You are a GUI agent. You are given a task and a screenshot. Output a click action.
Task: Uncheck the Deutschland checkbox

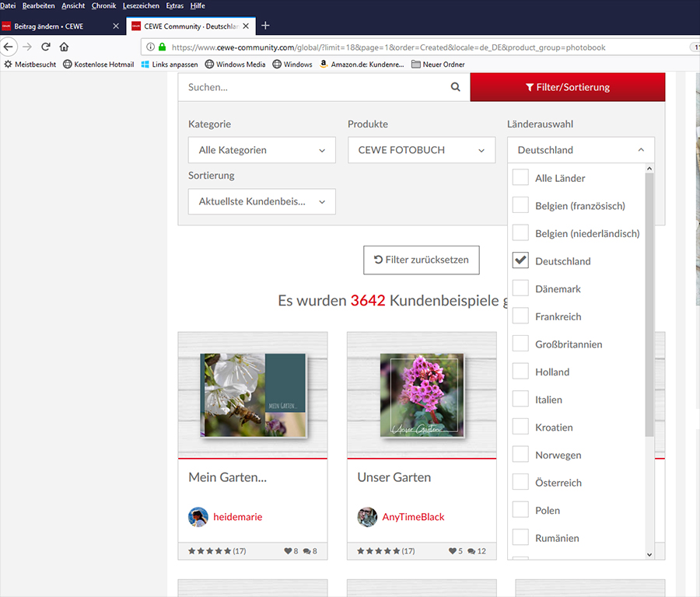tap(520, 261)
